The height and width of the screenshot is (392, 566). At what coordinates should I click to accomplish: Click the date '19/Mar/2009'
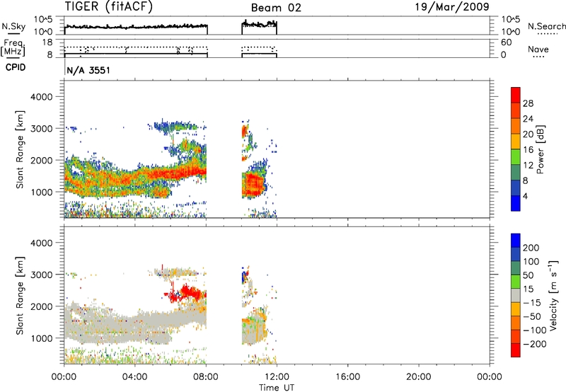[x=452, y=6]
